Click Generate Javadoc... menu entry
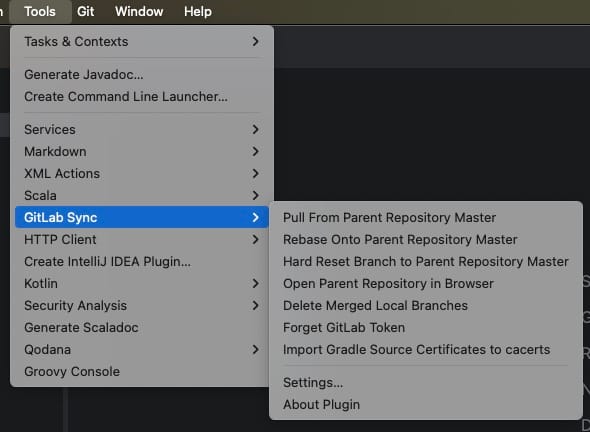Image resolution: width=590 pixels, height=432 pixels. pos(141,75)
